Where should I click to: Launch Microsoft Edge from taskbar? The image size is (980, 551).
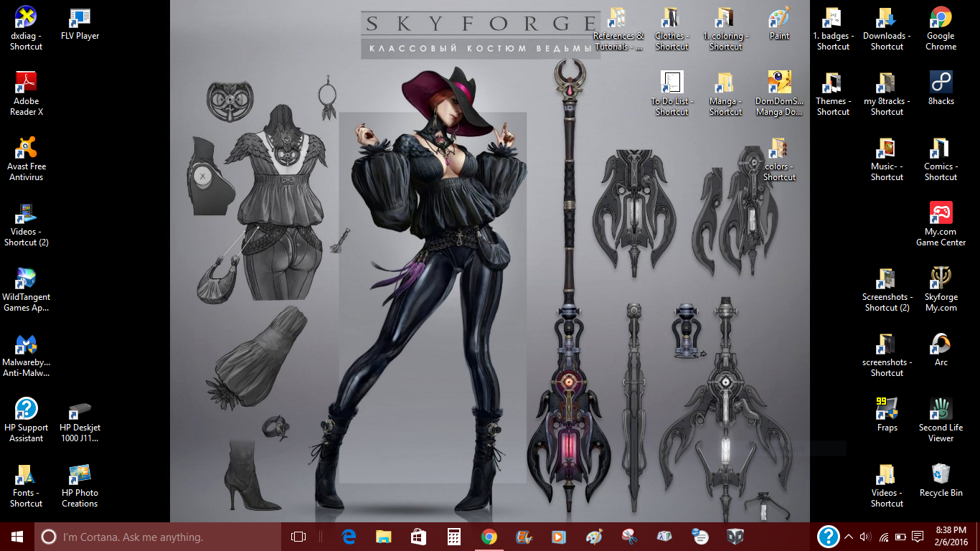click(349, 537)
